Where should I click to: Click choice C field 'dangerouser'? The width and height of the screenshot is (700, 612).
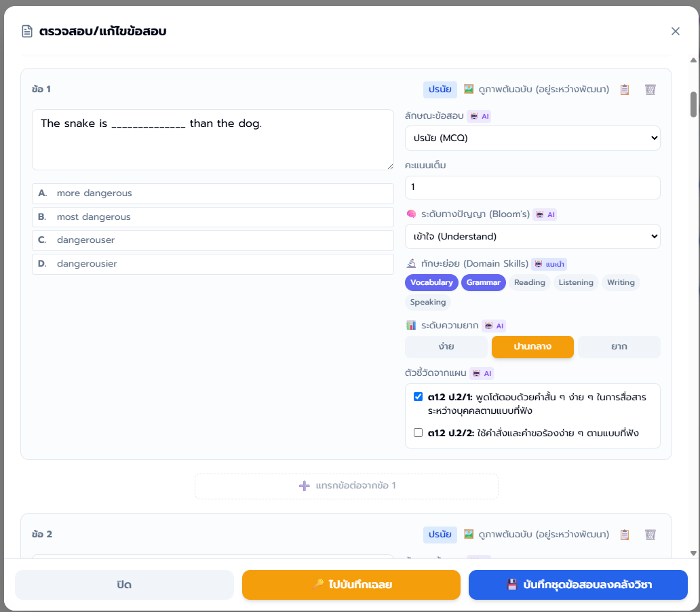tap(213, 240)
